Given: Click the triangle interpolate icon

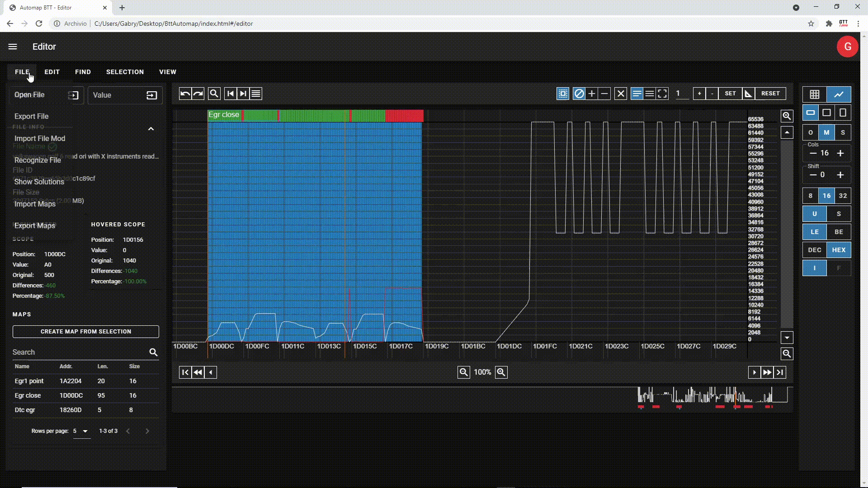Looking at the screenshot, I should pos(748,94).
